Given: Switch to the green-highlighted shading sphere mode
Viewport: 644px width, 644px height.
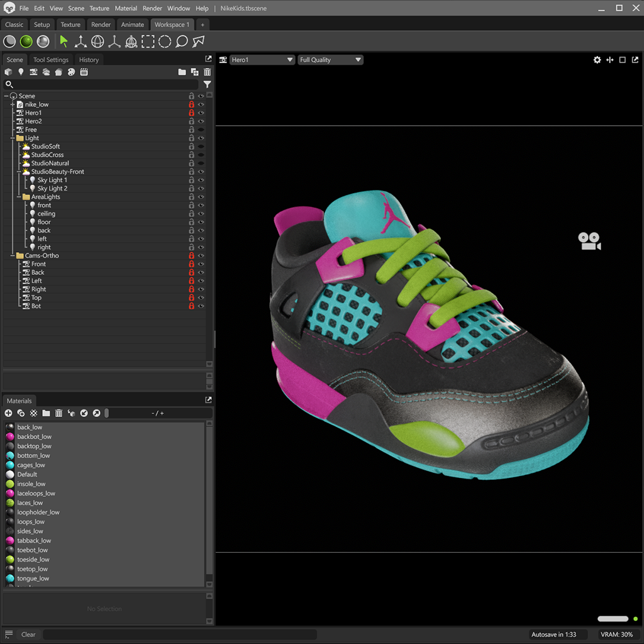Looking at the screenshot, I should click(x=26, y=42).
